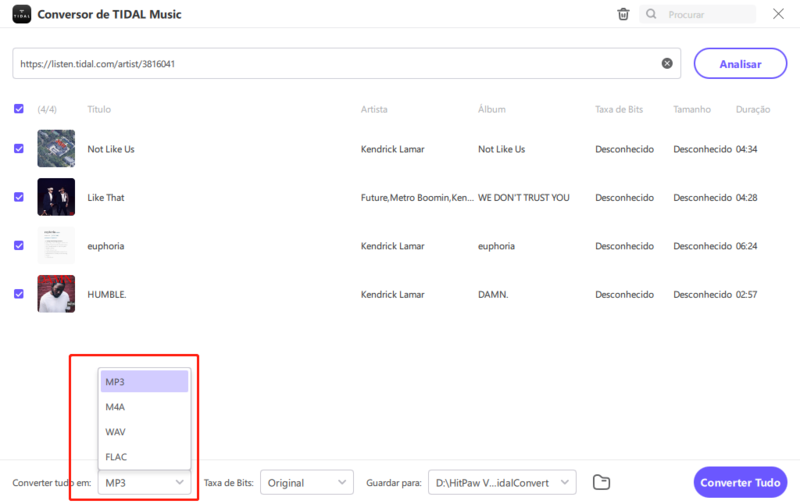Click artist Future,Metro Boomin,Ken... cell
Screen dimensions: 800x504
pos(417,197)
